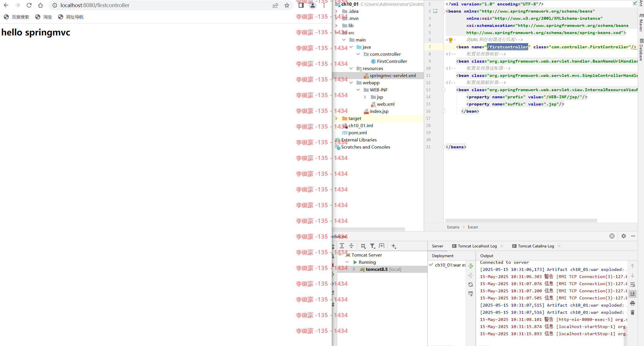Reload the localhost page in browser
The image size is (644, 346).
29,5
